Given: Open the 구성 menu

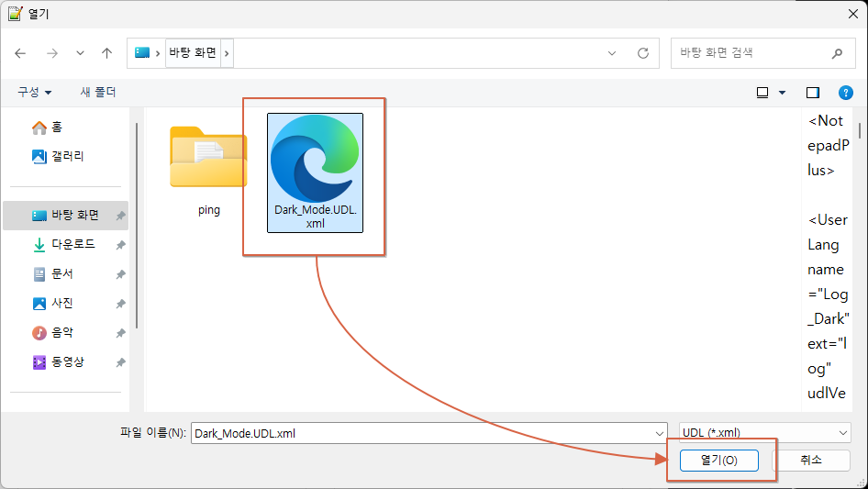Looking at the screenshot, I should pos(34,92).
